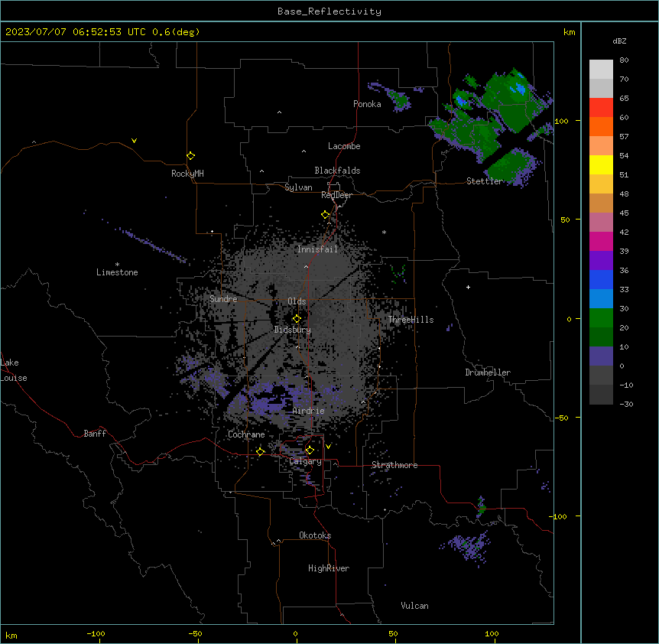Click the Lacombe town label
This screenshot has height=644, width=659.
(x=344, y=146)
